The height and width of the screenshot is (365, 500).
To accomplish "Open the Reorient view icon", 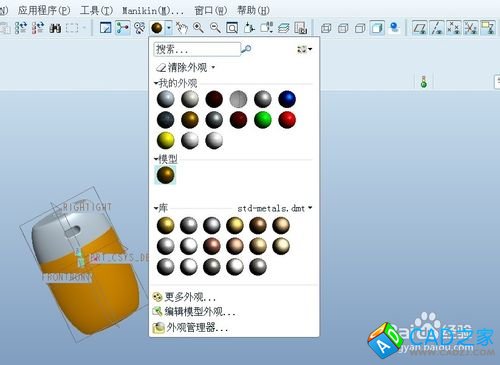I will point(249,28).
